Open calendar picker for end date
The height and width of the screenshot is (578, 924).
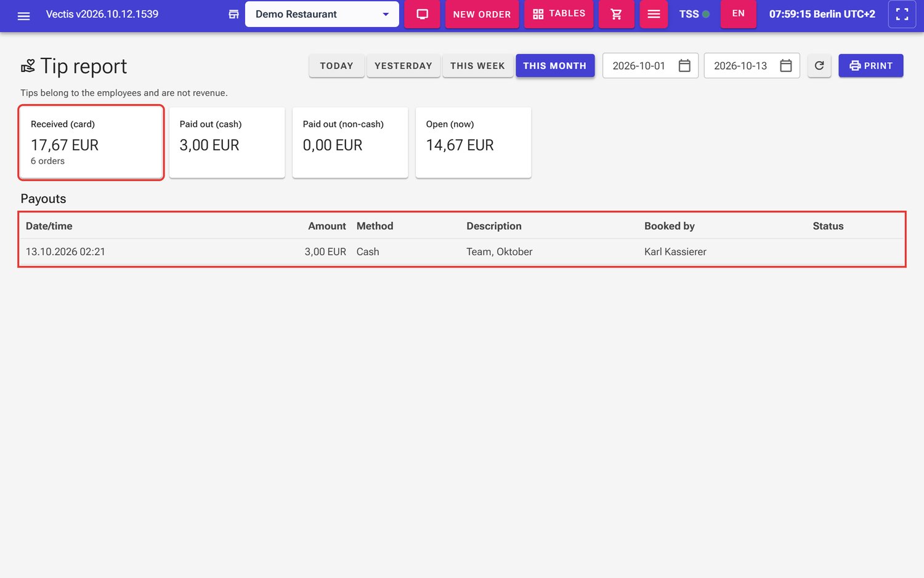click(x=786, y=66)
